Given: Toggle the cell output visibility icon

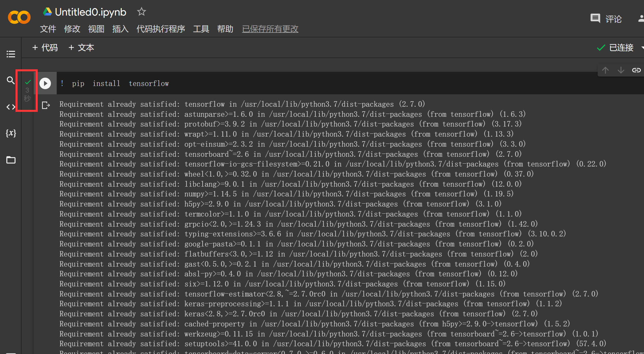Looking at the screenshot, I should click(x=46, y=105).
